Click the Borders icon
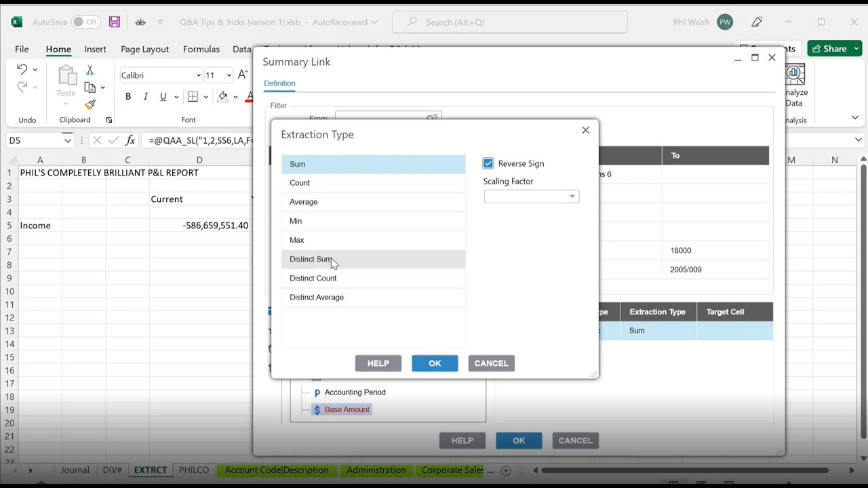The image size is (868, 488). click(193, 97)
